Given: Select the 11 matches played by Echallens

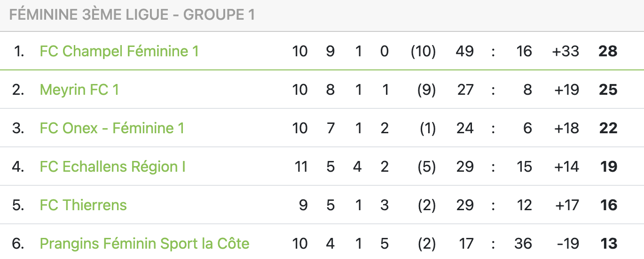Looking at the screenshot, I should click(x=300, y=167).
